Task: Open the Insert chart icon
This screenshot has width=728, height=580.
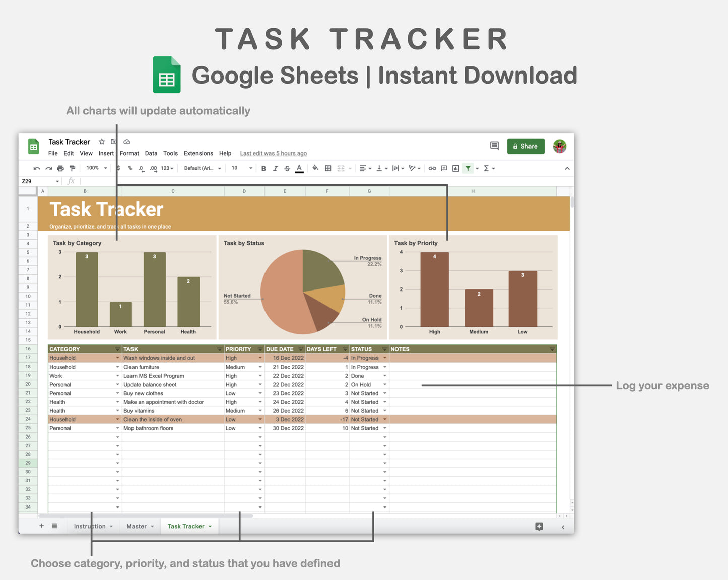Action: point(455,168)
